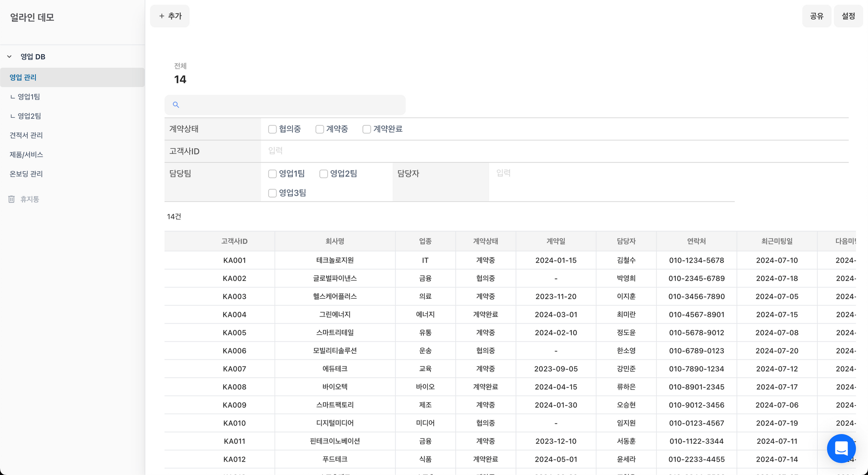868x475 pixels.
Task: Click the 윤세라 manager cell
Action: pyautogui.click(x=626, y=459)
